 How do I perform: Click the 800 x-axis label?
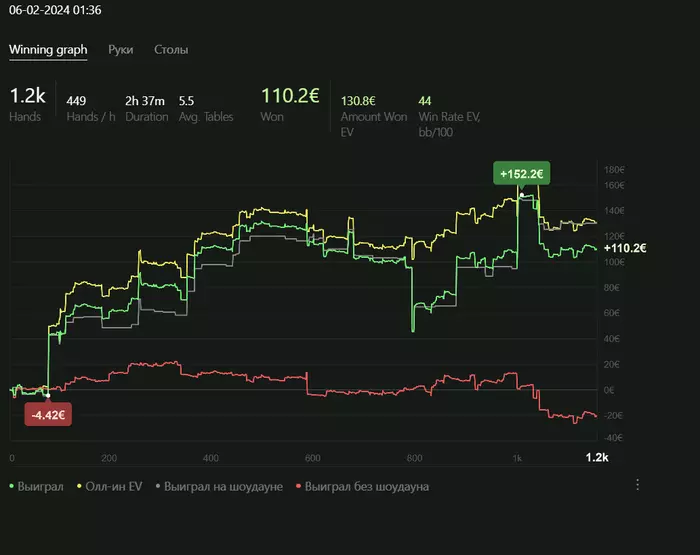(x=414, y=458)
